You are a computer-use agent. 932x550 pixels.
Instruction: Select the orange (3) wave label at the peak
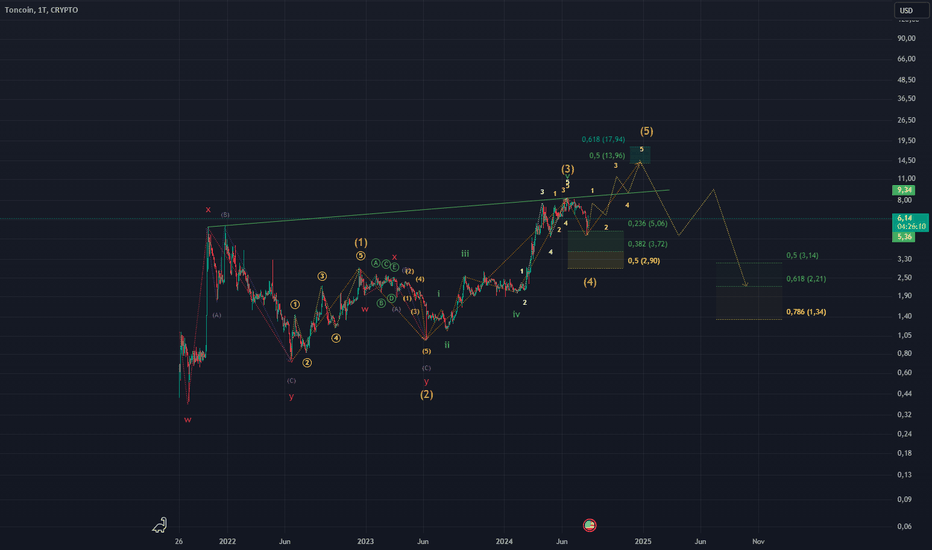pos(568,169)
